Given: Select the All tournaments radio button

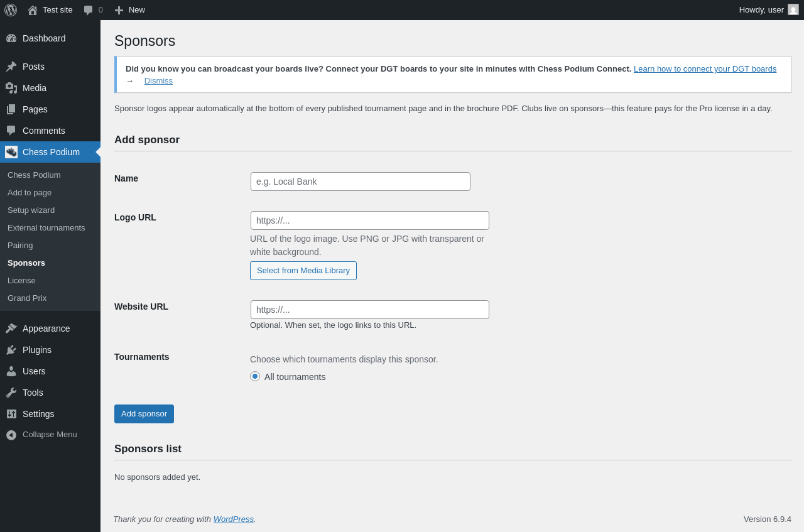Looking at the screenshot, I should 255,376.
